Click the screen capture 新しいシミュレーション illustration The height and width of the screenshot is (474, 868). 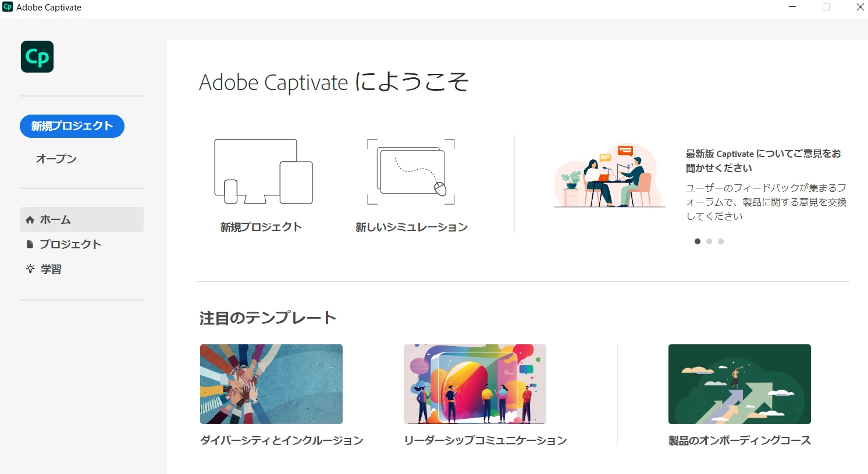[x=411, y=172]
